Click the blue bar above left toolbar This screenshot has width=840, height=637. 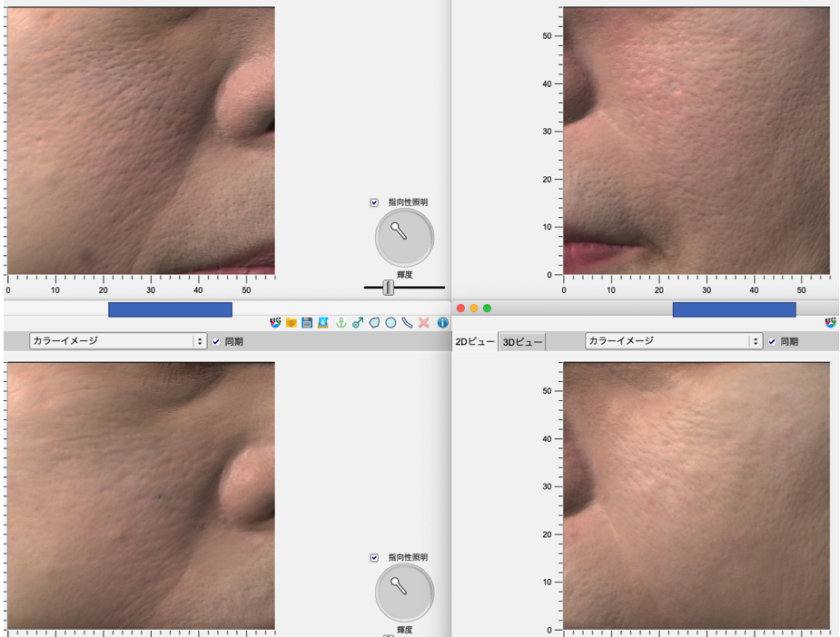[170, 309]
